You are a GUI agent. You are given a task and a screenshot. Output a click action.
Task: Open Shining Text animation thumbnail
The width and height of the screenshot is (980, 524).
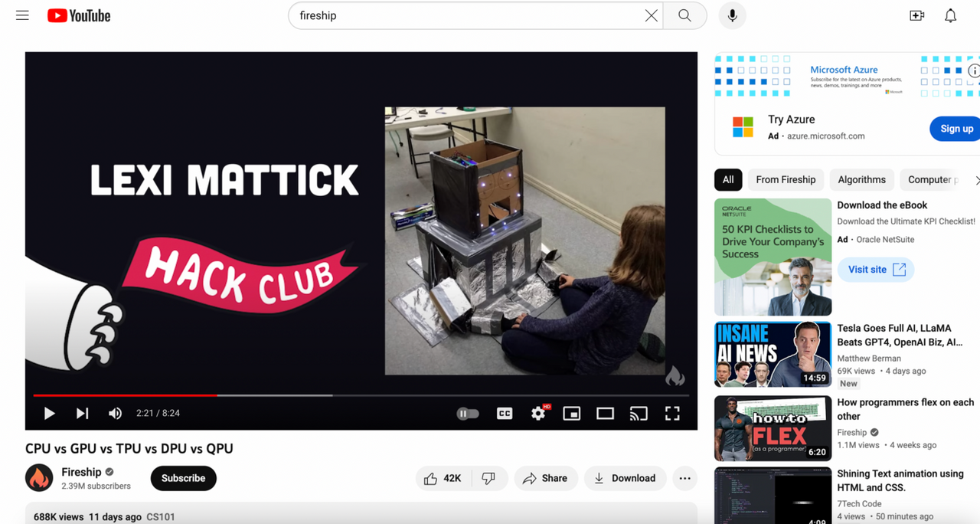point(773,496)
